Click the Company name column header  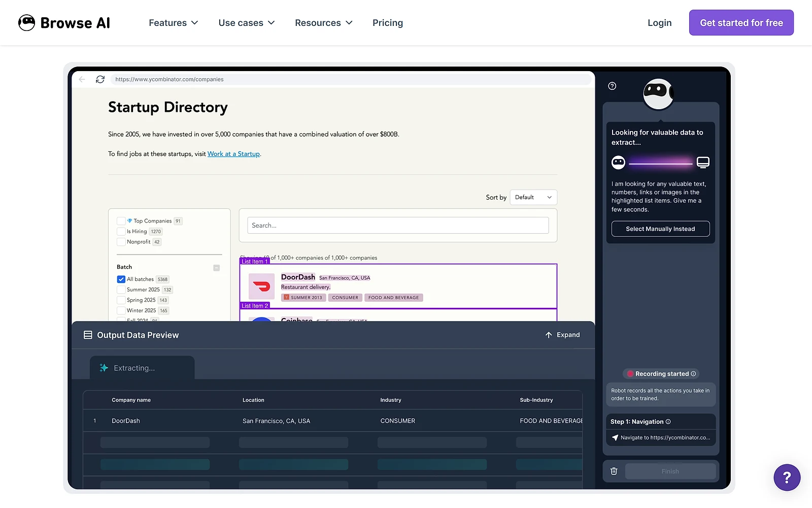tap(131, 400)
